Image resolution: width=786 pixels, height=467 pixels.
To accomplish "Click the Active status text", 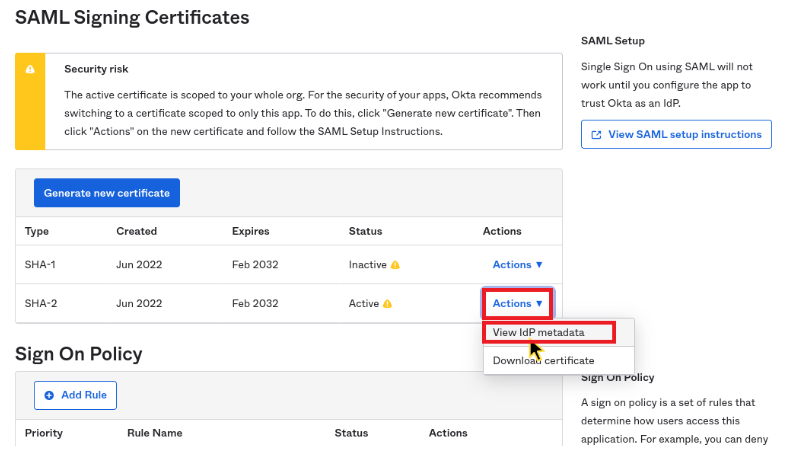I will [364, 304].
